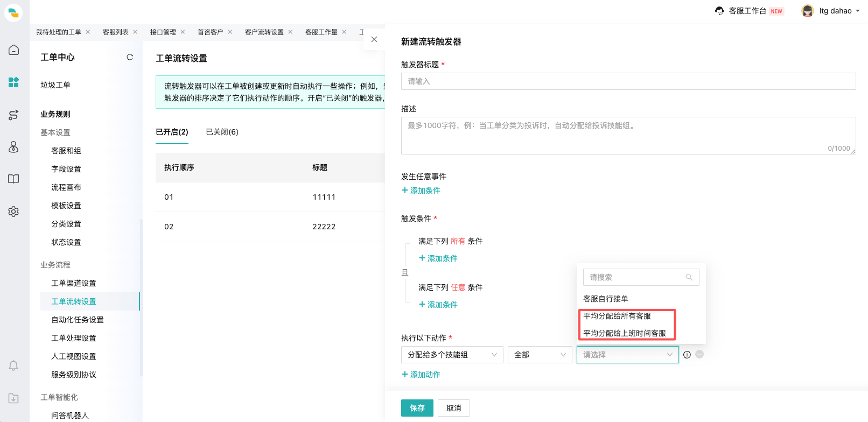Click the home icon in left sidebar
Image resolution: width=868 pixels, height=422 pixels.
(x=14, y=50)
